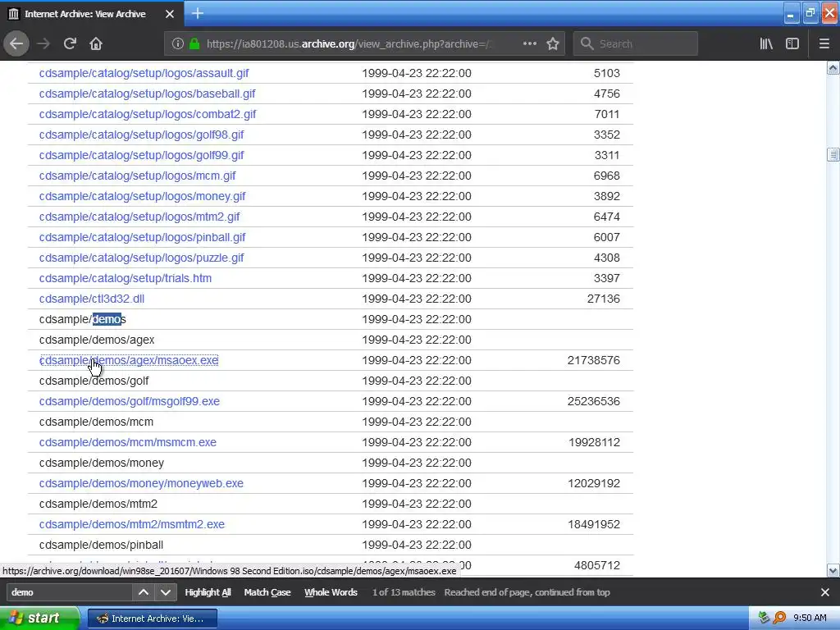Open the Windows start button
This screenshot has width=840, height=630.
pyautogui.click(x=39, y=619)
